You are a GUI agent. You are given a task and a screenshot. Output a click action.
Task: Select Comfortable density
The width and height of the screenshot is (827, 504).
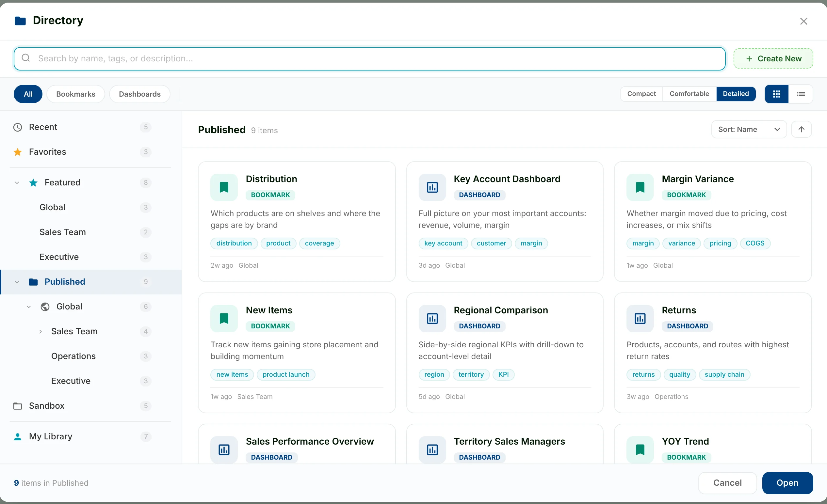tap(689, 94)
